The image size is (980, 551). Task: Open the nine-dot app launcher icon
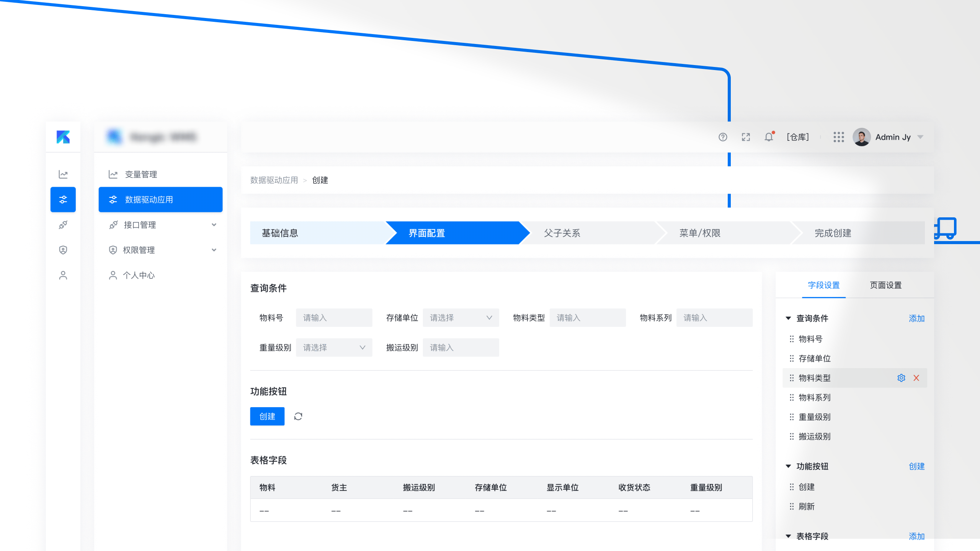coord(839,137)
